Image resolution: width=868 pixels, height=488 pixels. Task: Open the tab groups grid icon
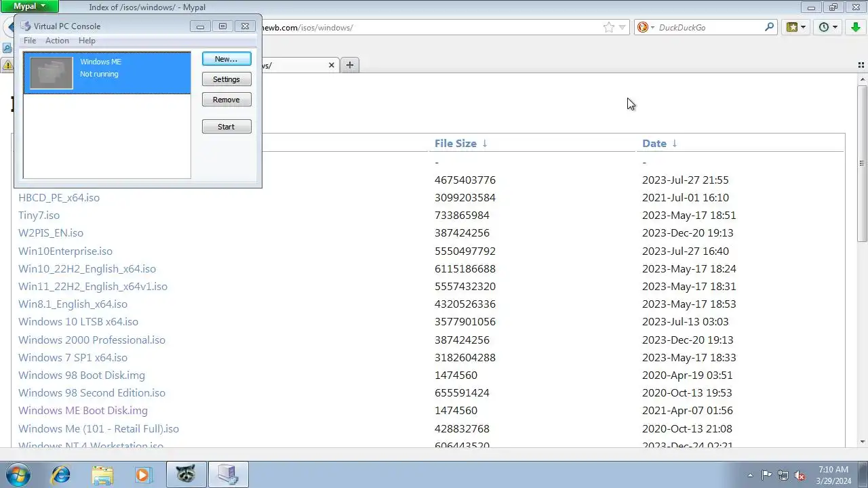861,65
